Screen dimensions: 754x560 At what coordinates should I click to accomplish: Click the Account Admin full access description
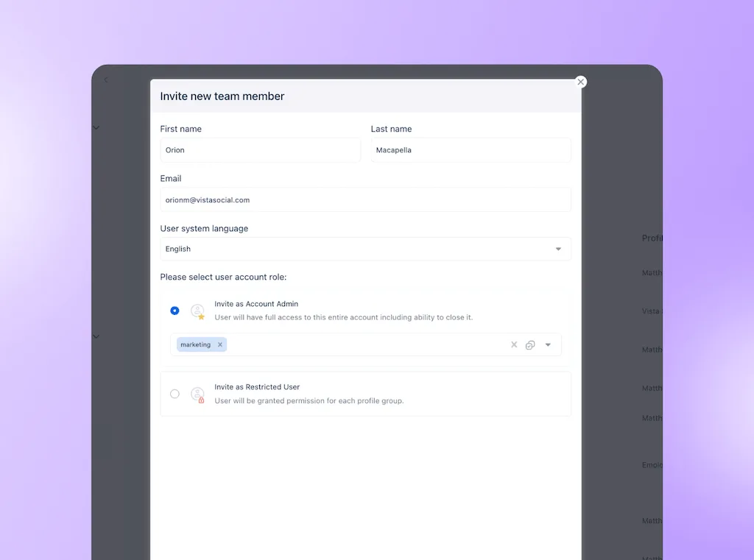coord(343,317)
